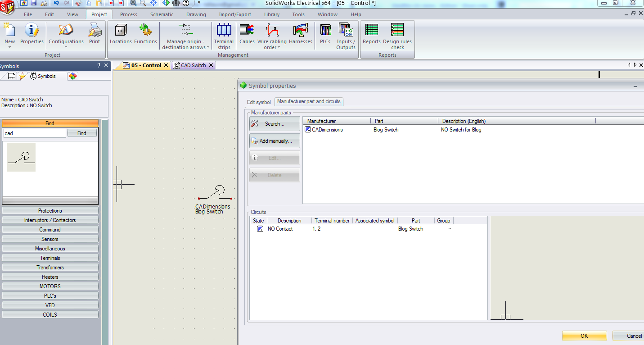Click the New project icon

click(9, 31)
